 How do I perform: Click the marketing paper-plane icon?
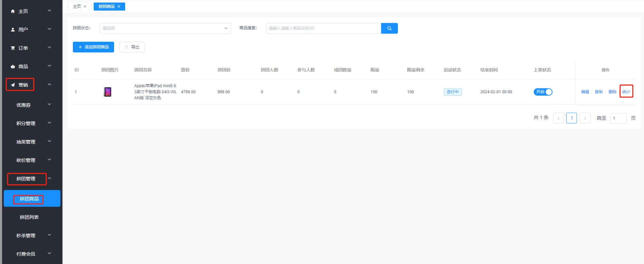(x=13, y=85)
